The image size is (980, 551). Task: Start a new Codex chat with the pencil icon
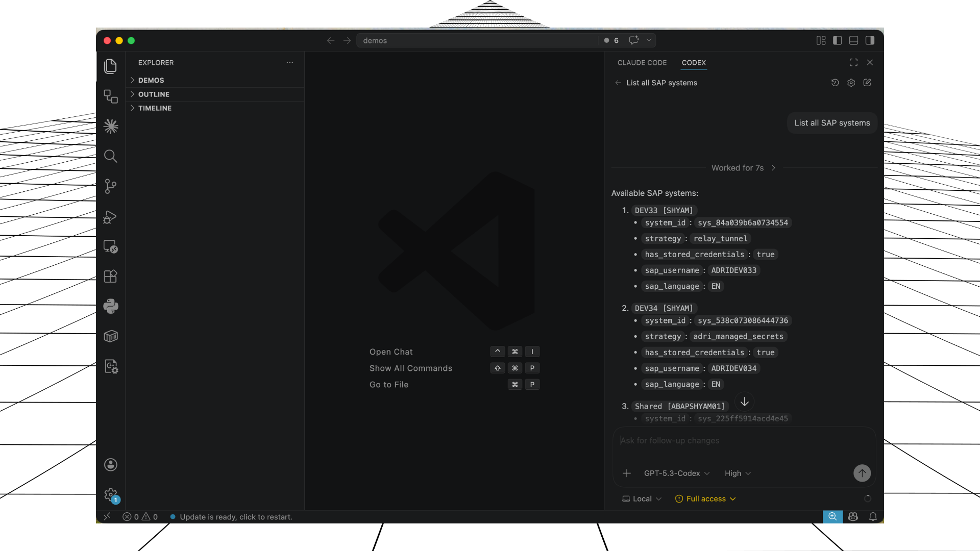coord(867,82)
